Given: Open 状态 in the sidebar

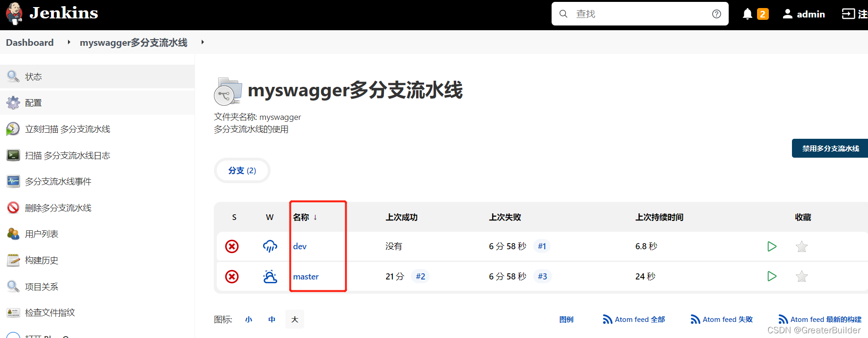Looking at the screenshot, I should [97, 76].
